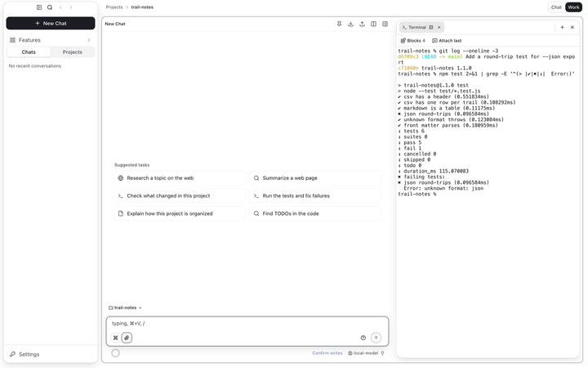Screen dimensions: 588x368
Task: Click the 'New Chat' title in chat header
Action: click(115, 24)
